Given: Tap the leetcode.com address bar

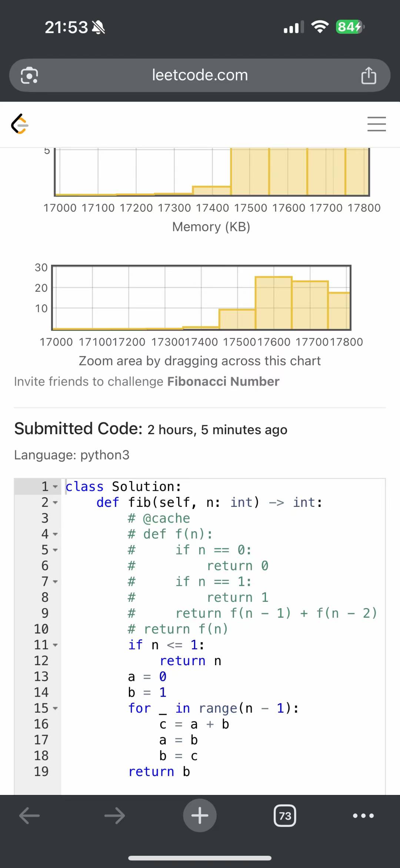Looking at the screenshot, I should click(x=200, y=76).
